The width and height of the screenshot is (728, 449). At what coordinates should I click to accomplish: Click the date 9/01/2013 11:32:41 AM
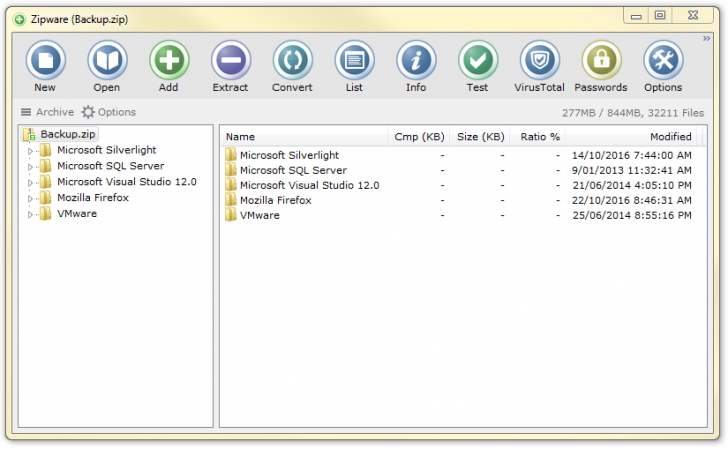(x=631, y=170)
